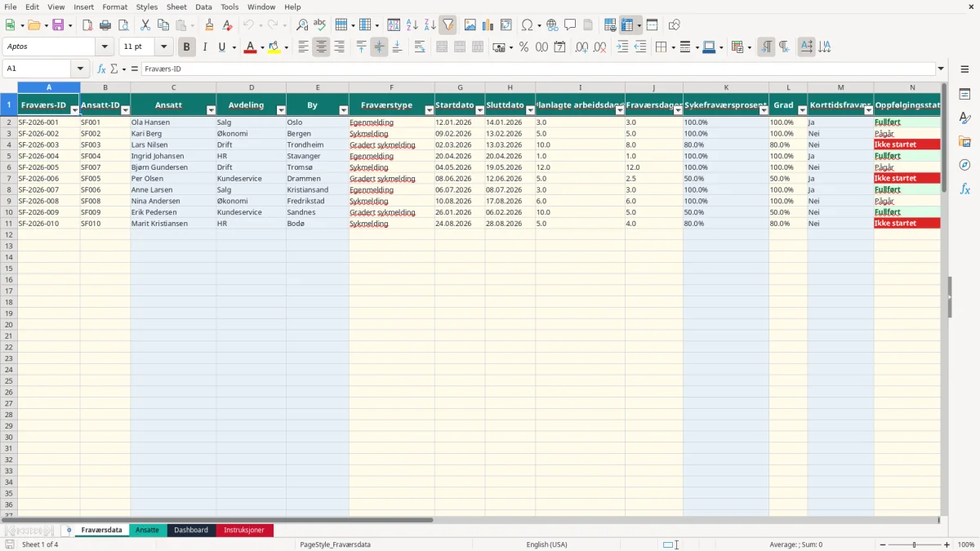980x551 pixels.
Task: Format cell as percent icon
Action: click(x=523, y=47)
